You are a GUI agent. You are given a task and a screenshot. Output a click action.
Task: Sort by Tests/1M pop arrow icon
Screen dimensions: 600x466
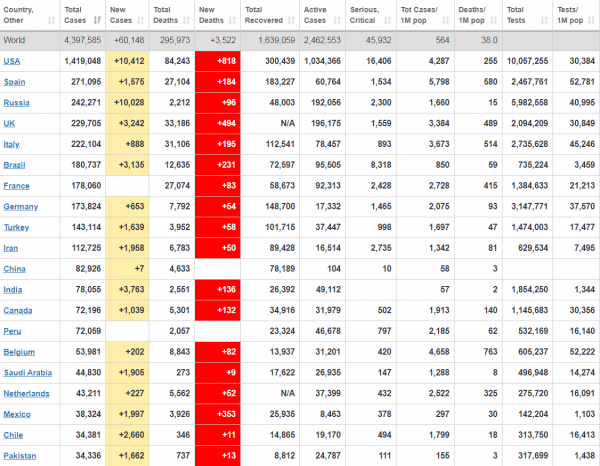pos(591,20)
